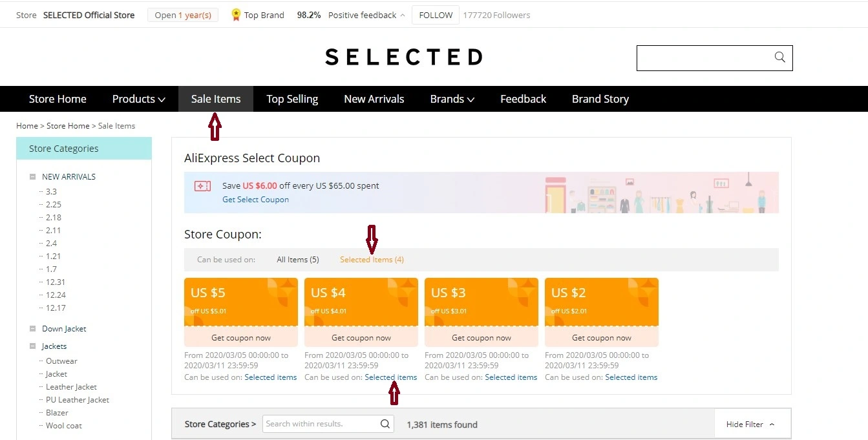Click the coupon ticket icon beside Save US $6.00
The width and height of the screenshot is (868, 440).
[202, 186]
